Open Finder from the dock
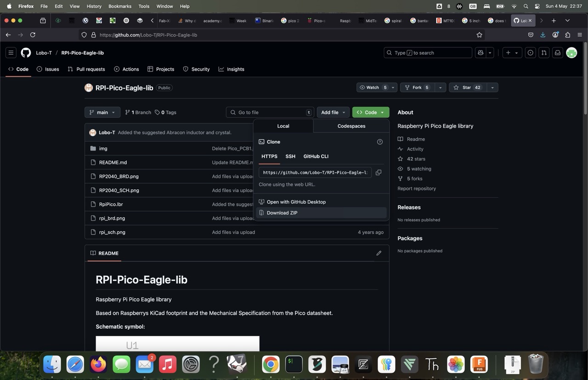This screenshot has height=380, width=588. click(52, 364)
